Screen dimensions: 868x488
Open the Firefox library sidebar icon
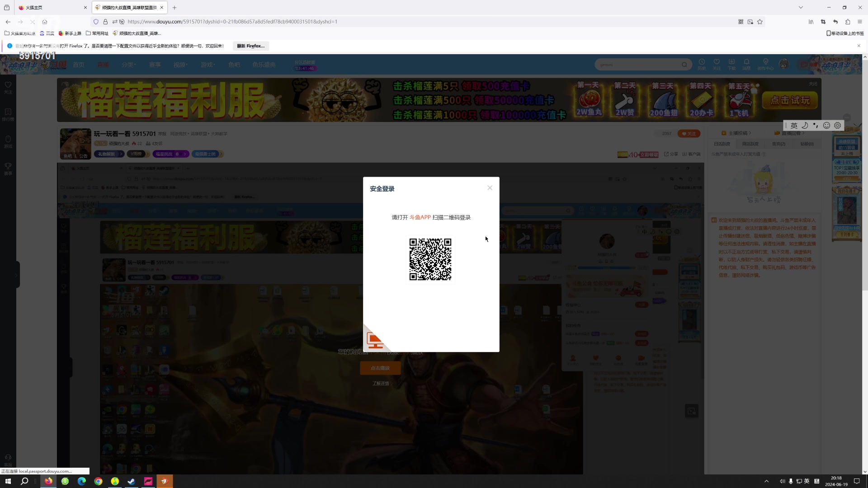[811, 22]
